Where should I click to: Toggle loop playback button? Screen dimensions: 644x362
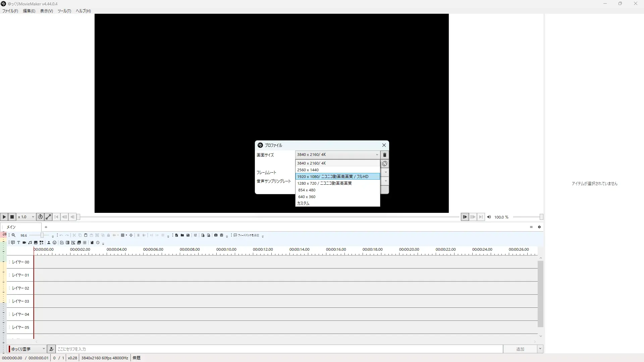pyautogui.click(x=40, y=217)
